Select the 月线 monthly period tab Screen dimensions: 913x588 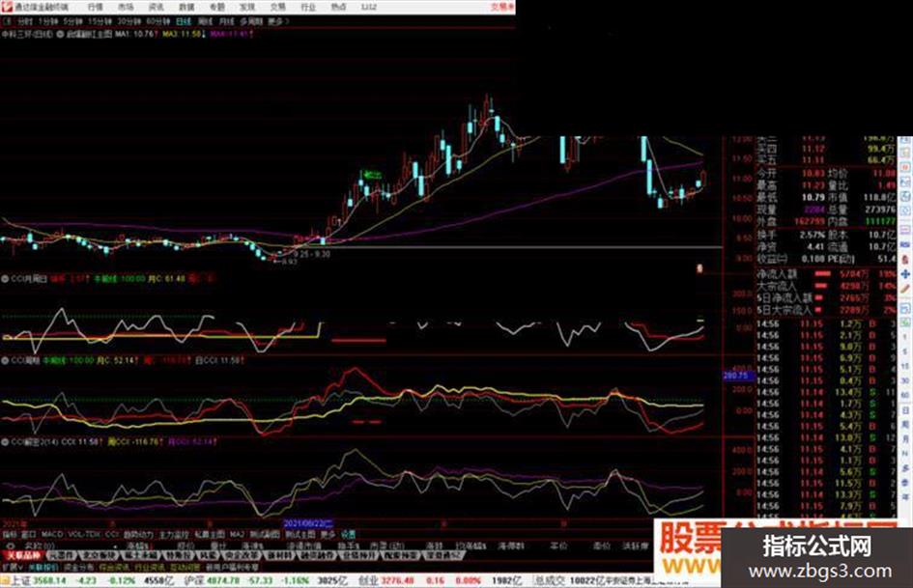click(226, 21)
